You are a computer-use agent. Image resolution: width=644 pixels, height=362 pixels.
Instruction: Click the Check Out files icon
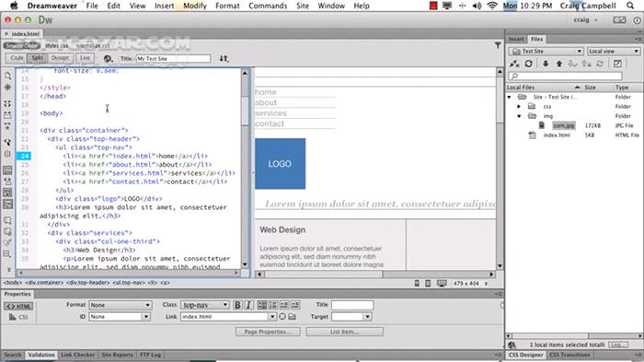coord(572,64)
